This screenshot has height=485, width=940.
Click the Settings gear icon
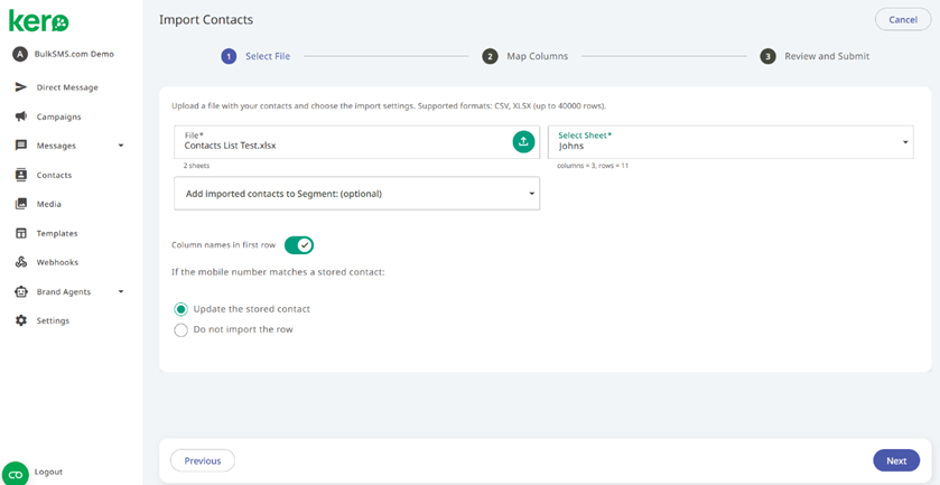tap(21, 321)
